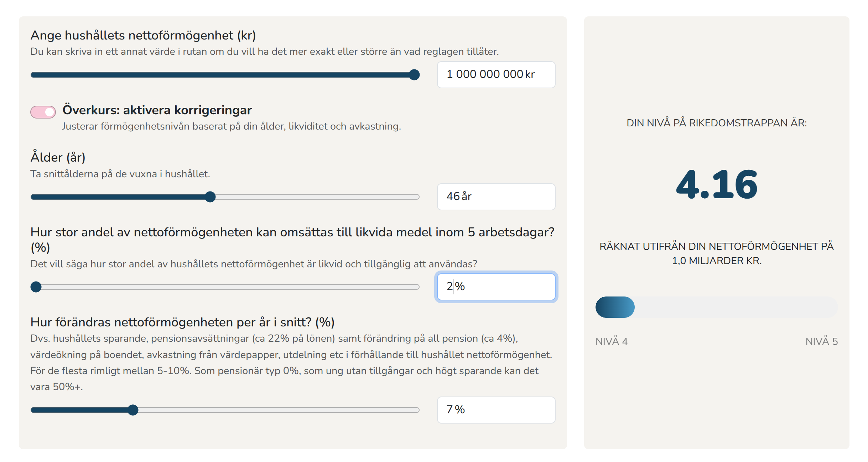Click the net worth slider handle
Viewport: 868px width, 462px height.
tap(414, 75)
